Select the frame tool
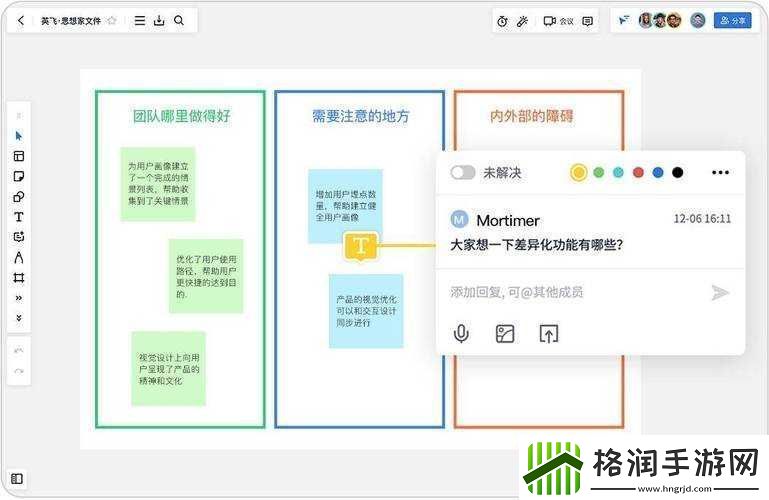This screenshot has width=769, height=500. click(x=19, y=278)
